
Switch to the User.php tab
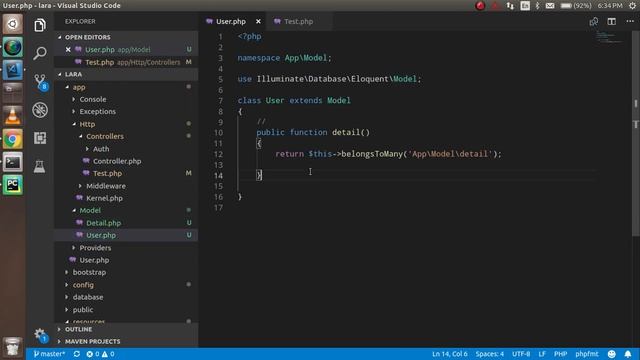click(x=231, y=22)
